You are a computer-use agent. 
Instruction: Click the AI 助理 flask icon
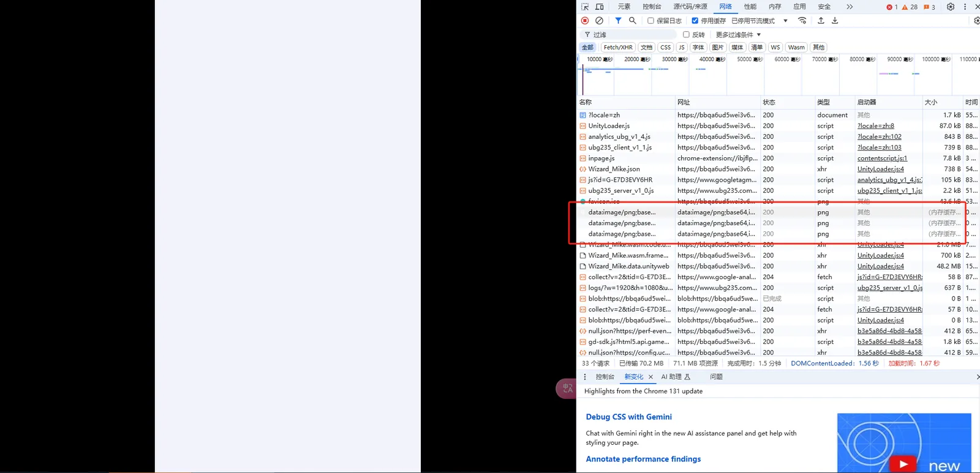(687, 377)
